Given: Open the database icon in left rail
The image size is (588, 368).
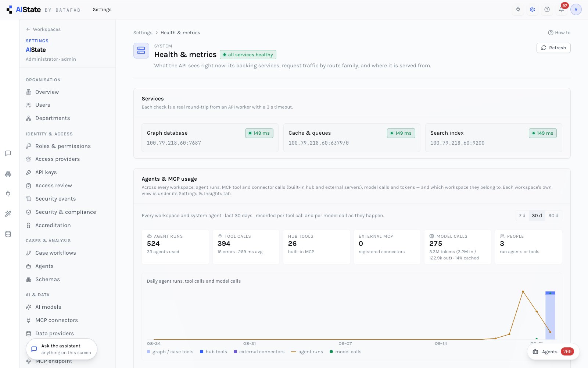Looking at the screenshot, I should tap(8, 234).
